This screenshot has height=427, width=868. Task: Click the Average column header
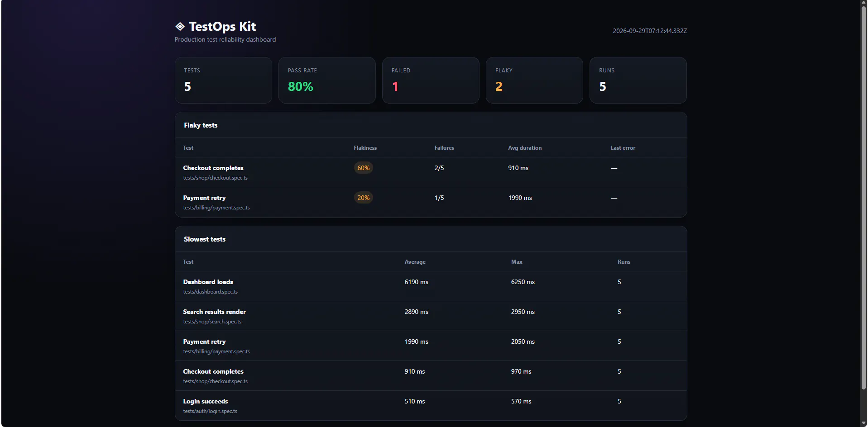click(x=415, y=262)
